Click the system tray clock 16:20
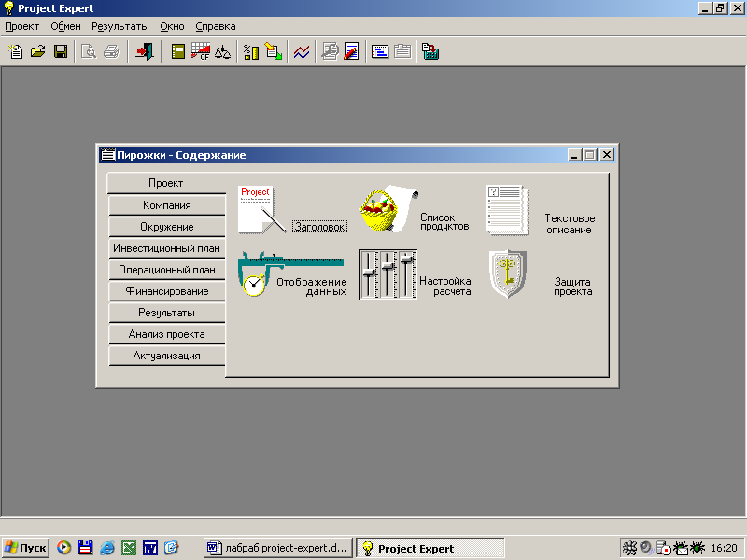 724,548
